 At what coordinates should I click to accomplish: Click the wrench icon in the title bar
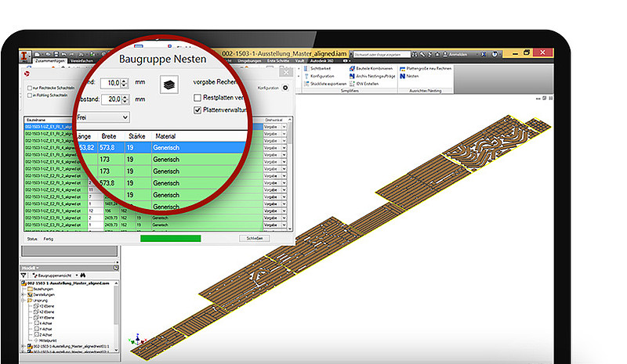pyautogui.click(x=422, y=54)
